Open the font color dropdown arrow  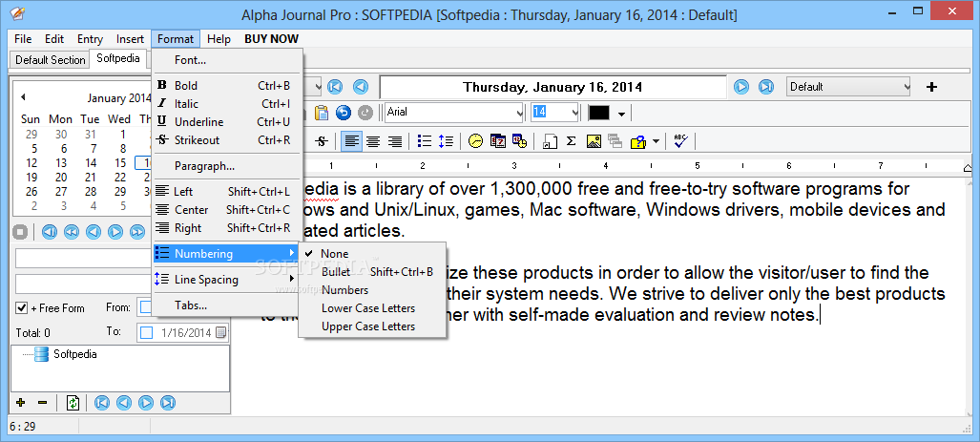point(621,114)
